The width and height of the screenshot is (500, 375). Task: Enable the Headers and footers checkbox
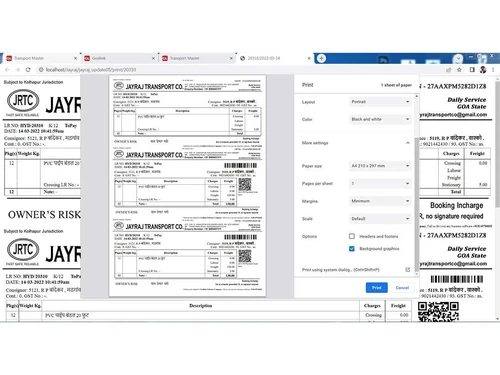pos(352,236)
